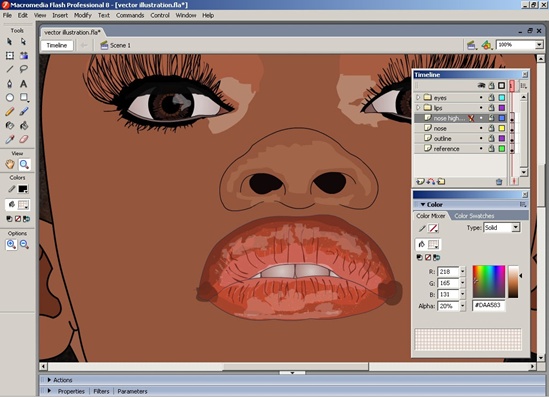This screenshot has width=549, height=397.
Task: Click Black and White button in Color Mixer
Action: coord(419,257)
